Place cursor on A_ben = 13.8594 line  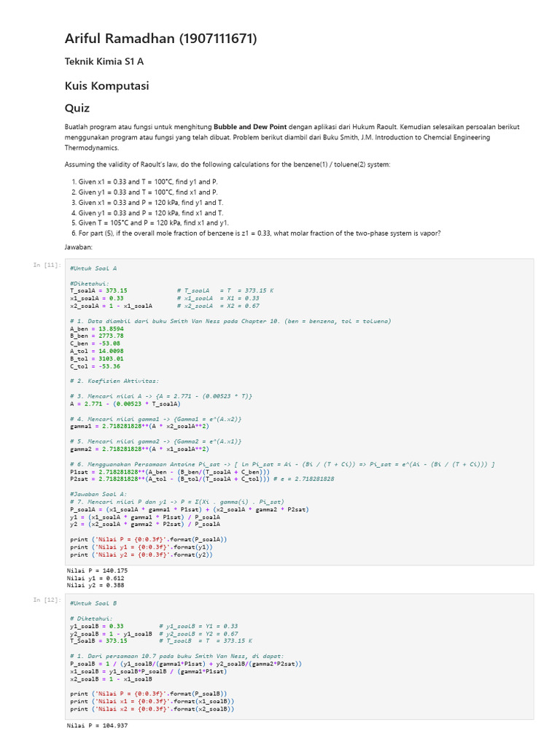point(97,329)
